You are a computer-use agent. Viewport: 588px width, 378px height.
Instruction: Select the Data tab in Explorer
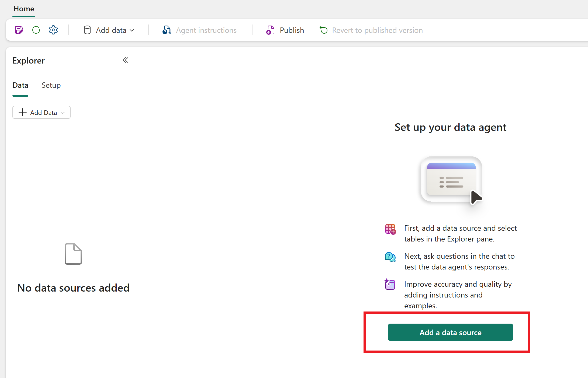pyautogui.click(x=20, y=85)
